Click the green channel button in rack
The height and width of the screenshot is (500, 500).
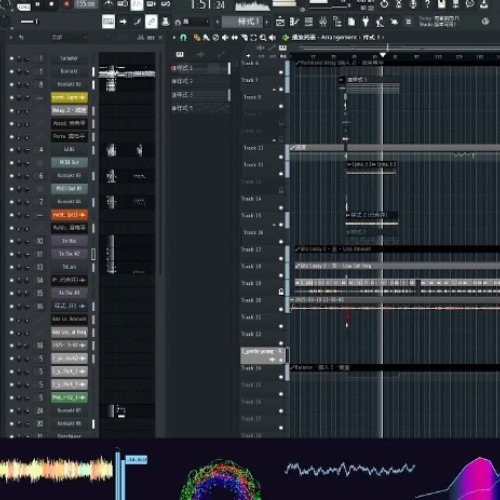[x=69, y=397]
